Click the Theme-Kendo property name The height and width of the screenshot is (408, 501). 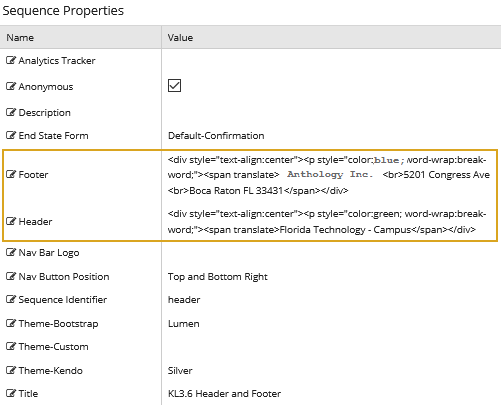51,371
